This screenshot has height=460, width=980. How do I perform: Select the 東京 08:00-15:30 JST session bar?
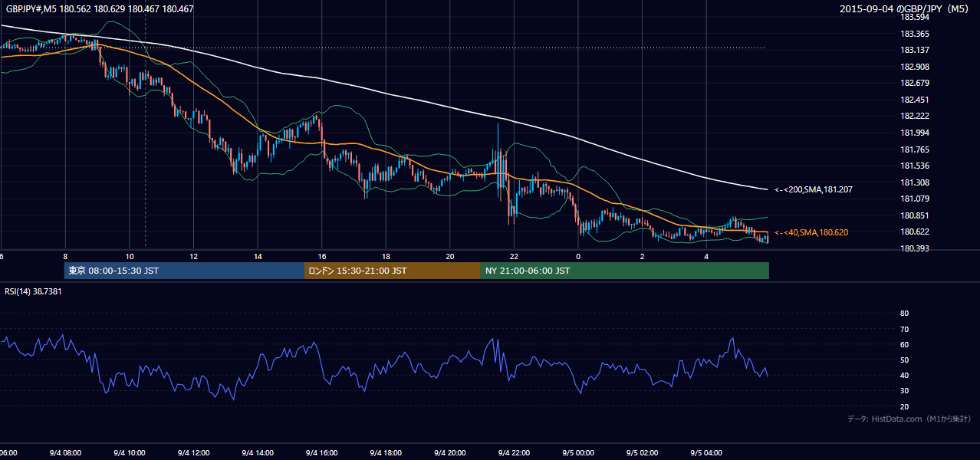185,271
